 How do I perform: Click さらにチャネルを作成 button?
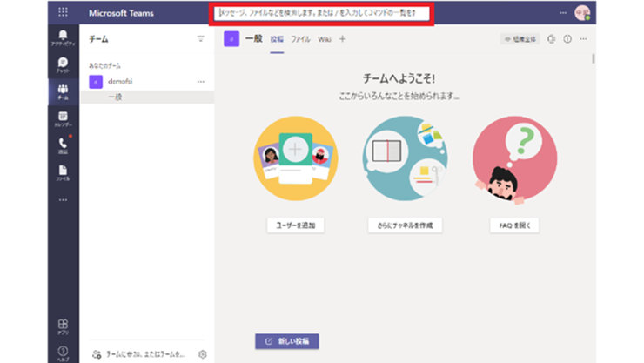click(x=405, y=225)
